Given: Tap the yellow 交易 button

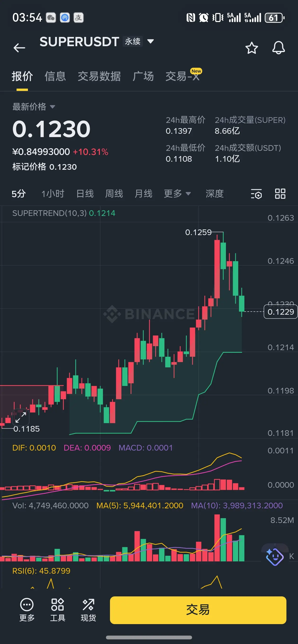Looking at the screenshot, I should coord(198,610).
